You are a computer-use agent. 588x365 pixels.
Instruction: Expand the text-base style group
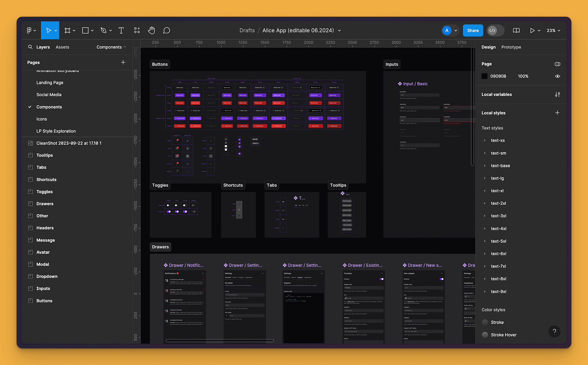[x=485, y=166]
